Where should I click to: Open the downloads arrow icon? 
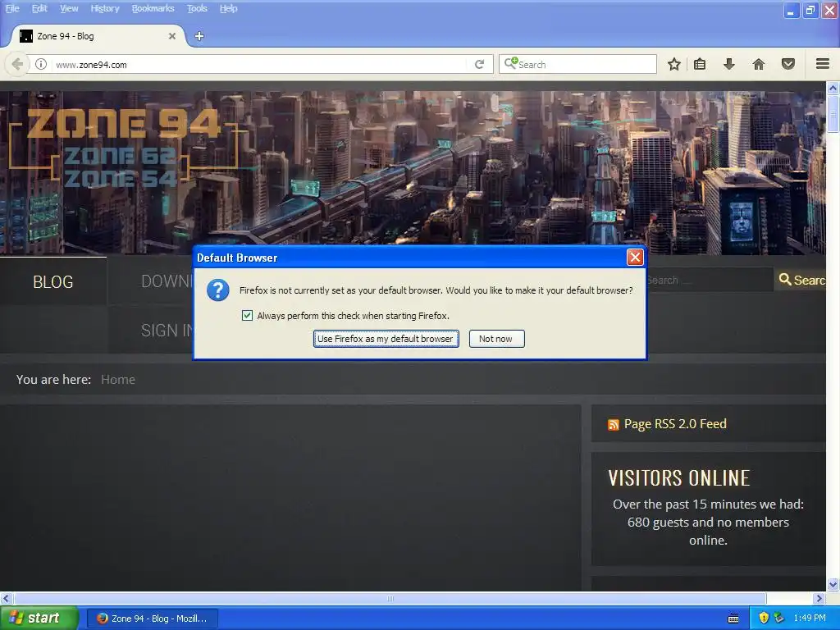point(729,64)
